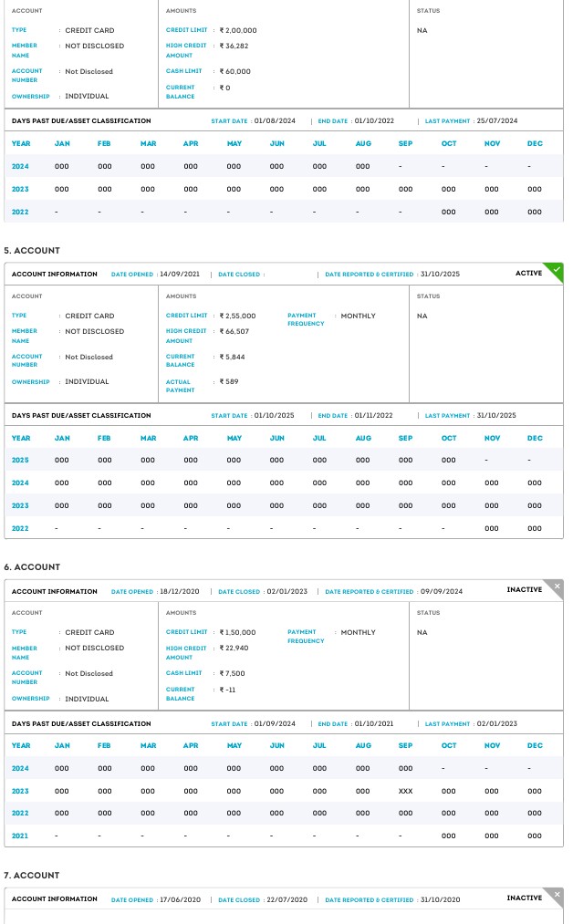The height and width of the screenshot is (924, 573).
Task: Click the grey X badge on account 6
Action: click(557, 587)
